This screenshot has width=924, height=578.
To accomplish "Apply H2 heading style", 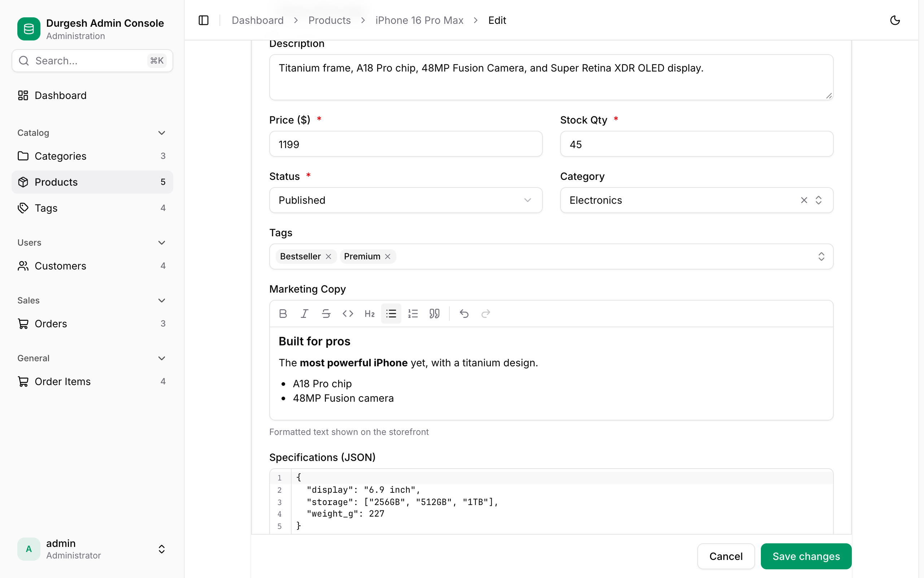I will click(370, 314).
